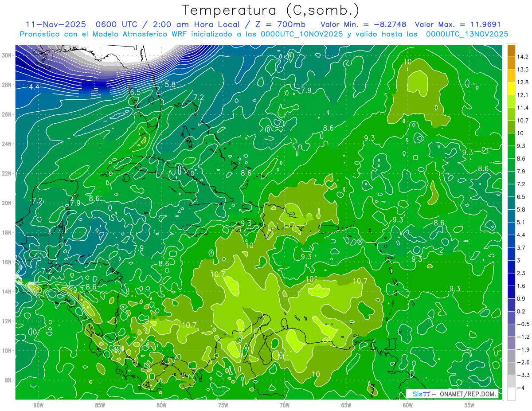Click the 90W longitude axis label

pyautogui.click(x=38, y=405)
